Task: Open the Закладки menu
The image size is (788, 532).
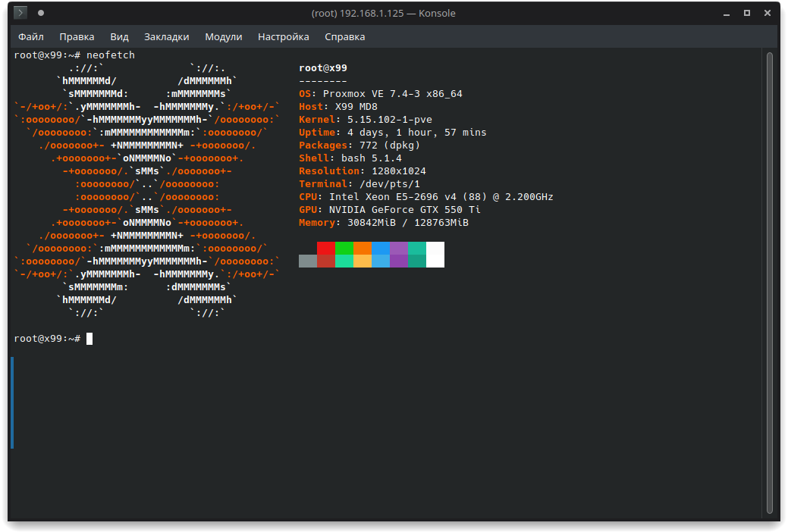Action: click(167, 36)
